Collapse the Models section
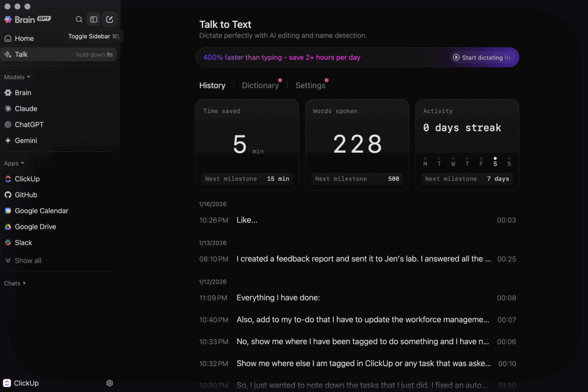The image size is (588, 392). tap(17, 77)
